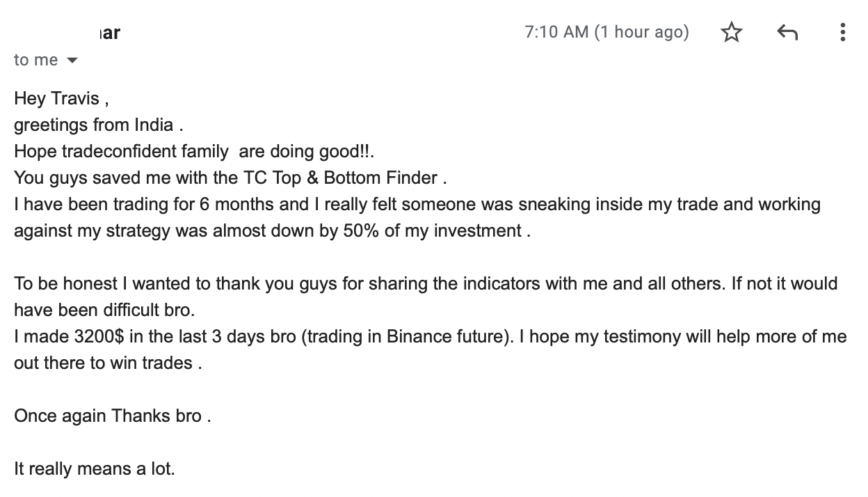The image size is (868, 497).
Task: Expand recipient details arrow beside "to me"
Action: point(72,61)
